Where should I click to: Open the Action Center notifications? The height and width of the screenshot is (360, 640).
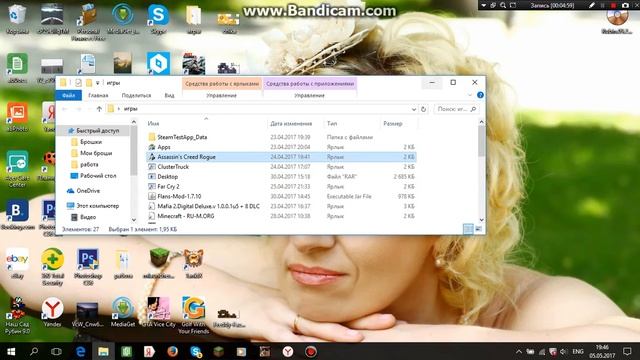pyautogui.click(x=627, y=351)
